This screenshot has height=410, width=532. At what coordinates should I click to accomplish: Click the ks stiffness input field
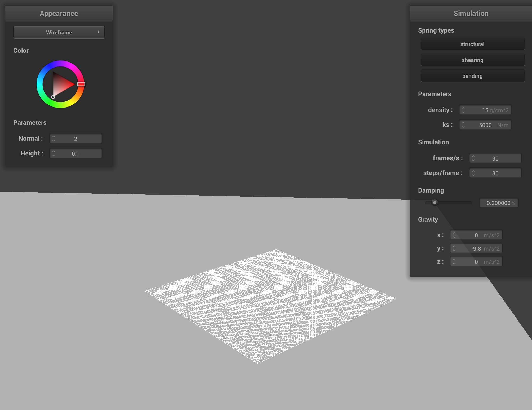pos(485,125)
